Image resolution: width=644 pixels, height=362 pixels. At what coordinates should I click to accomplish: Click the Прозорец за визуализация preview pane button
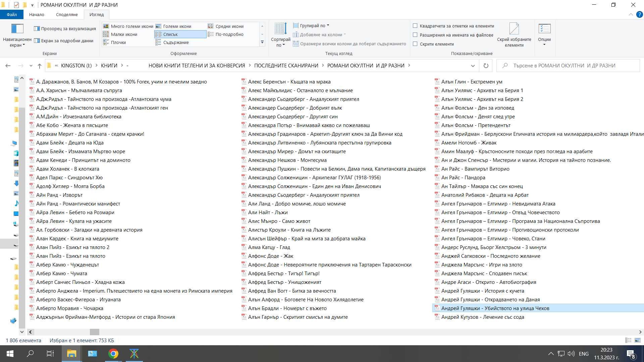click(x=65, y=28)
